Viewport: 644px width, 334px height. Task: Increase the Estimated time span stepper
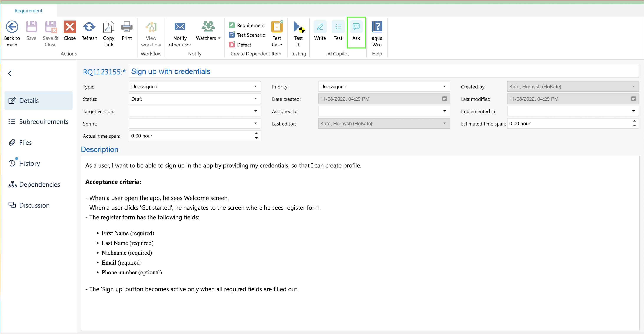point(634,121)
